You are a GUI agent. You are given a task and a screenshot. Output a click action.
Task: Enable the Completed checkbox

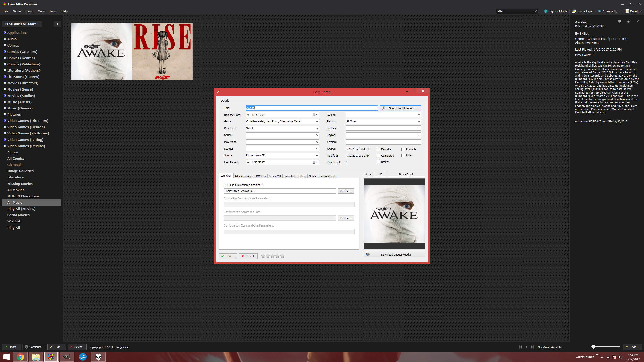pyautogui.click(x=378, y=156)
